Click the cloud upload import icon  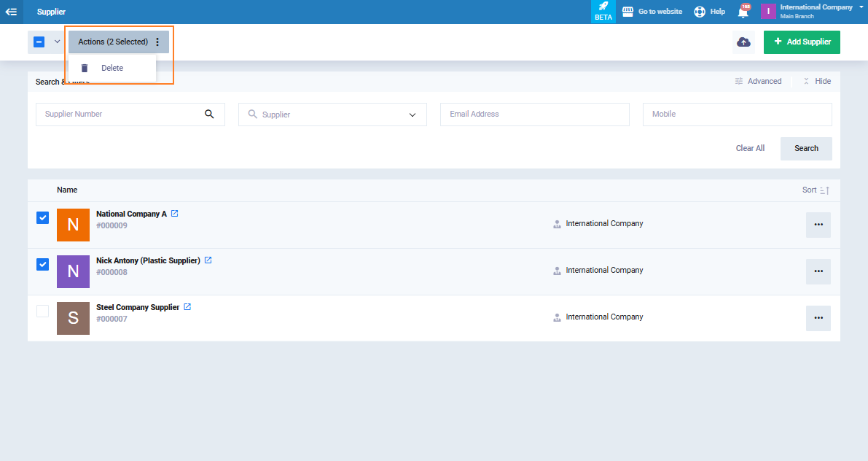pyautogui.click(x=743, y=42)
